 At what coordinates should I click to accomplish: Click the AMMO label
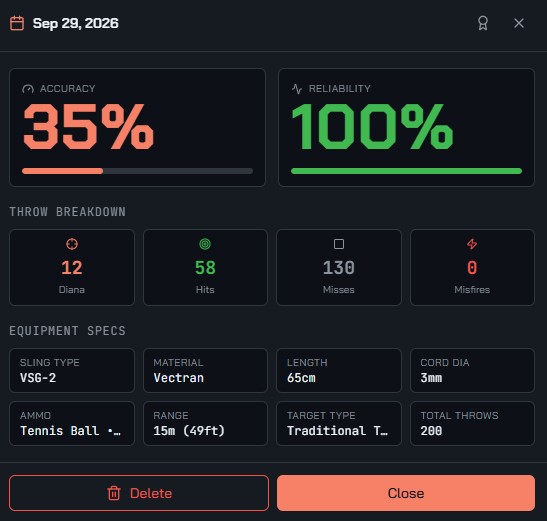point(36,416)
